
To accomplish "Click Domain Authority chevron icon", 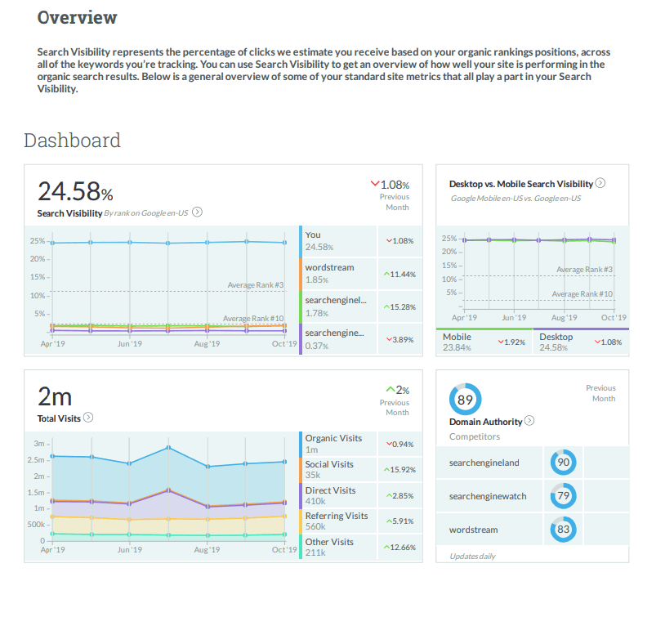I will coord(529,421).
